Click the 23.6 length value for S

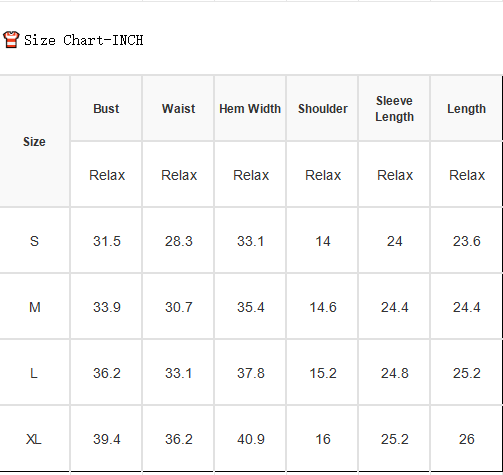coord(467,241)
